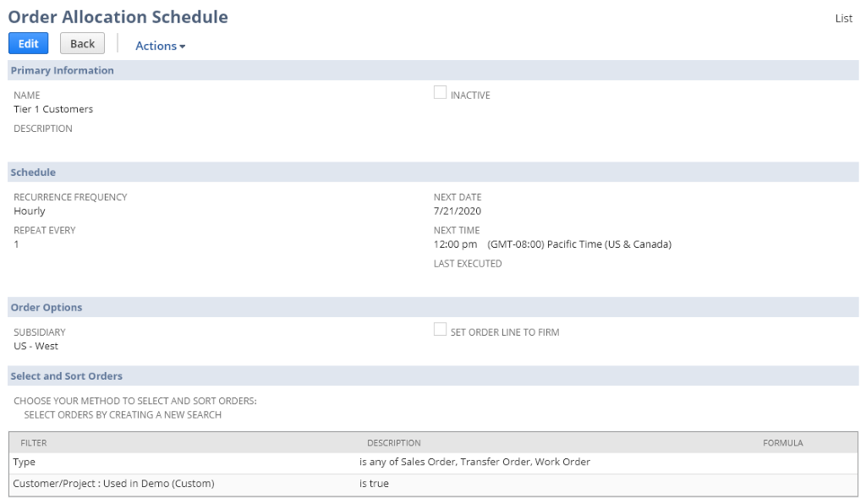The width and height of the screenshot is (866, 504).
Task: Click the Filter column header
Action: click(31, 442)
